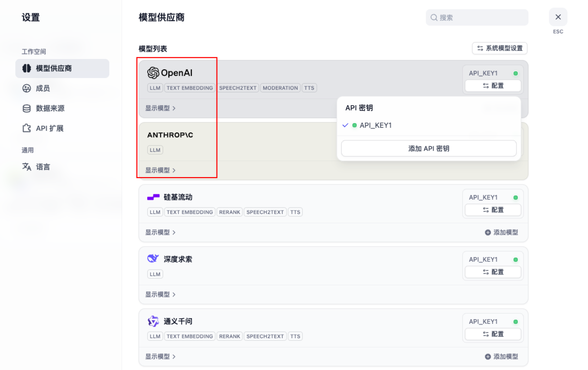Click the 数据来源 database icon
The width and height of the screenshot is (588, 370).
pos(27,108)
